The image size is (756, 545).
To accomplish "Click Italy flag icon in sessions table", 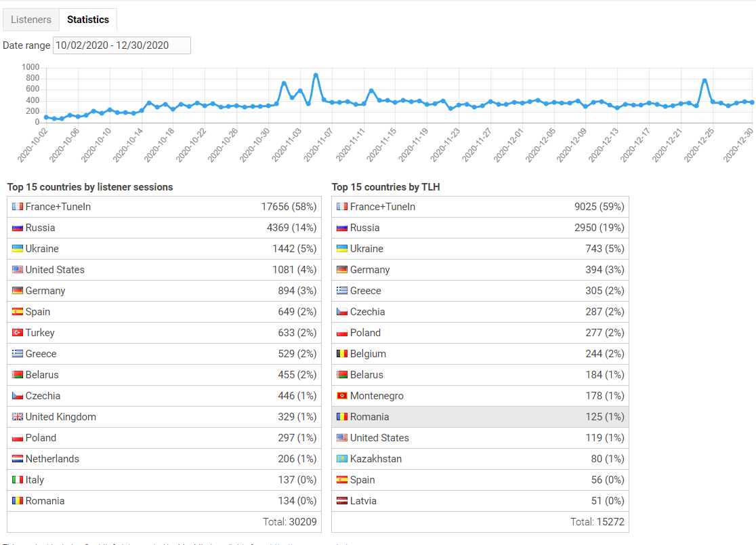I will point(18,480).
